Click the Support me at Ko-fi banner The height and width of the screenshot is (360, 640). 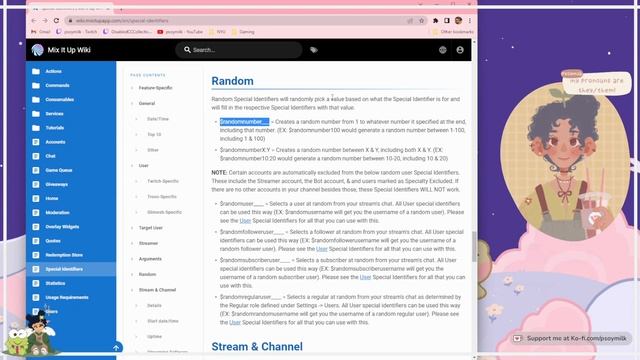point(571,338)
